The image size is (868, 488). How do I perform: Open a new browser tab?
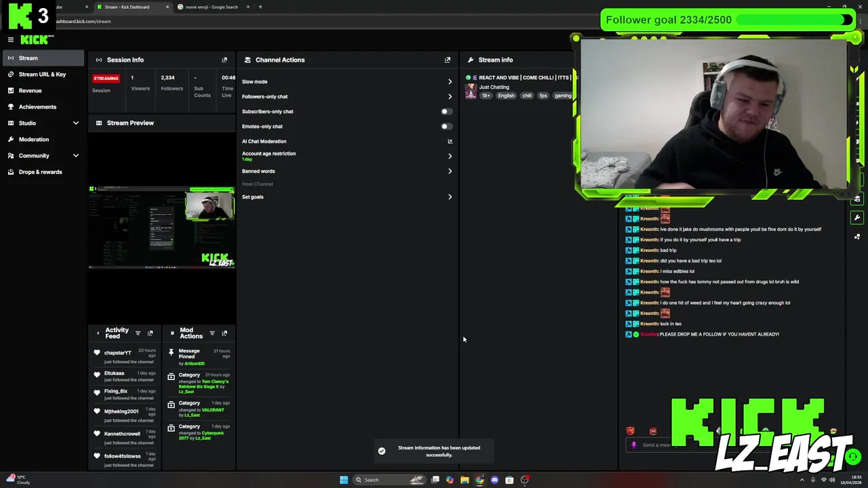pyautogui.click(x=260, y=7)
